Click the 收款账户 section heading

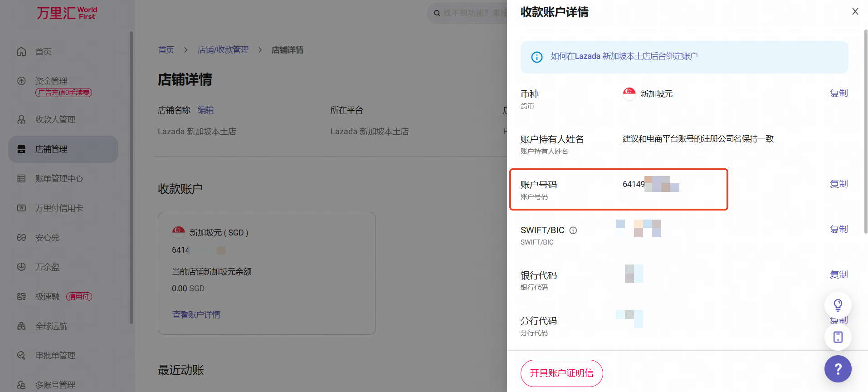point(180,189)
